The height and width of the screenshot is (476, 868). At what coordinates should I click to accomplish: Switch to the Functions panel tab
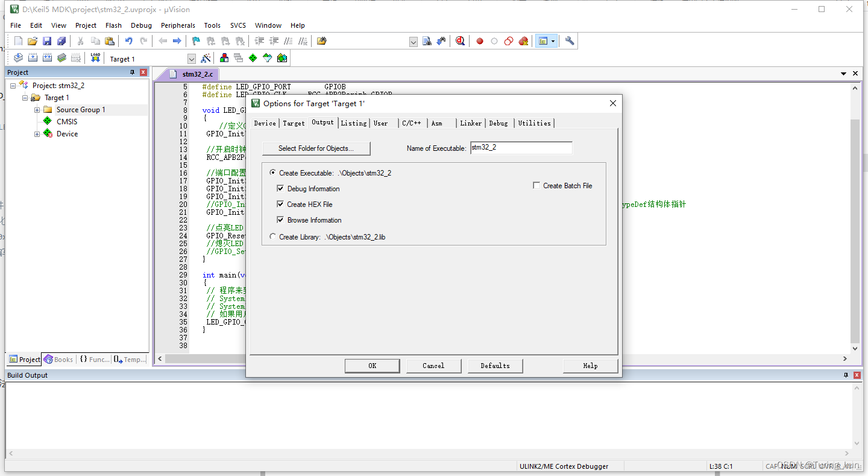pyautogui.click(x=95, y=360)
